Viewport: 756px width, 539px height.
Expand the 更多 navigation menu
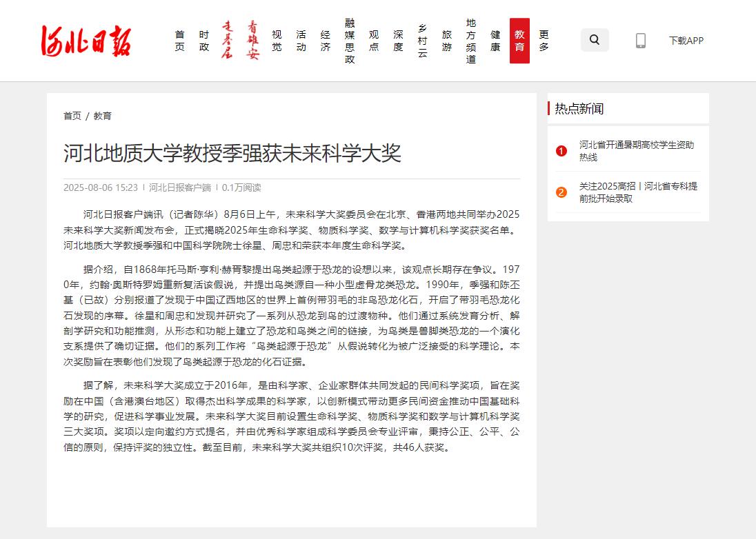coord(544,41)
